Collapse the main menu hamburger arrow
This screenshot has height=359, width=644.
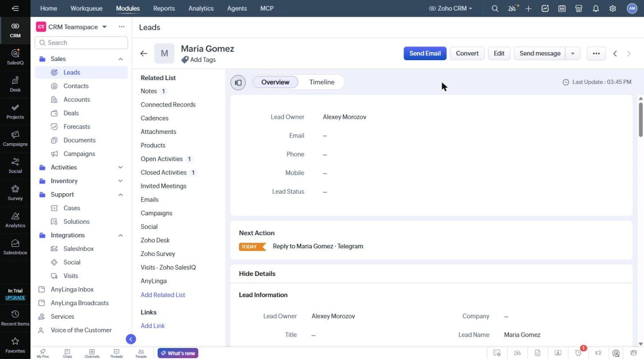click(15, 8)
